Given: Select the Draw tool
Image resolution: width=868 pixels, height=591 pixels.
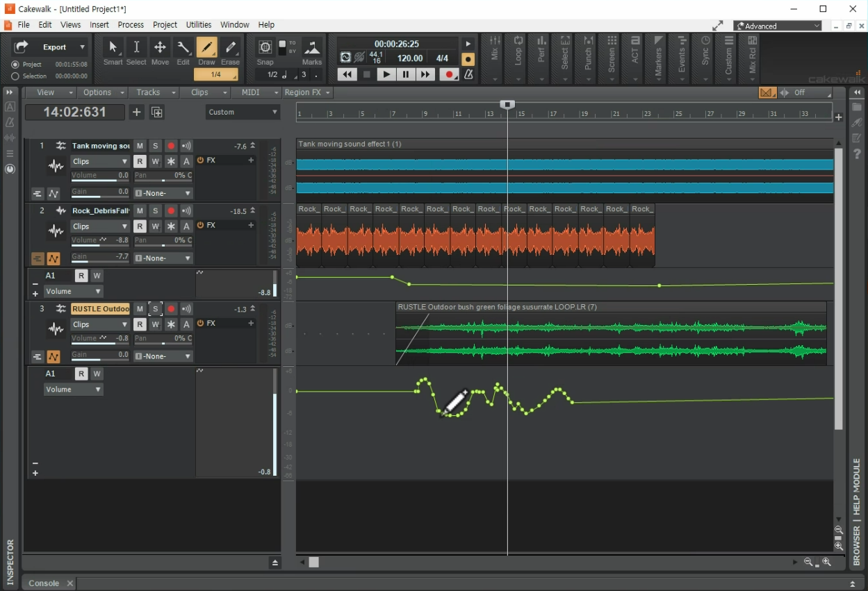Looking at the screenshot, I should (x=206, y=51).
